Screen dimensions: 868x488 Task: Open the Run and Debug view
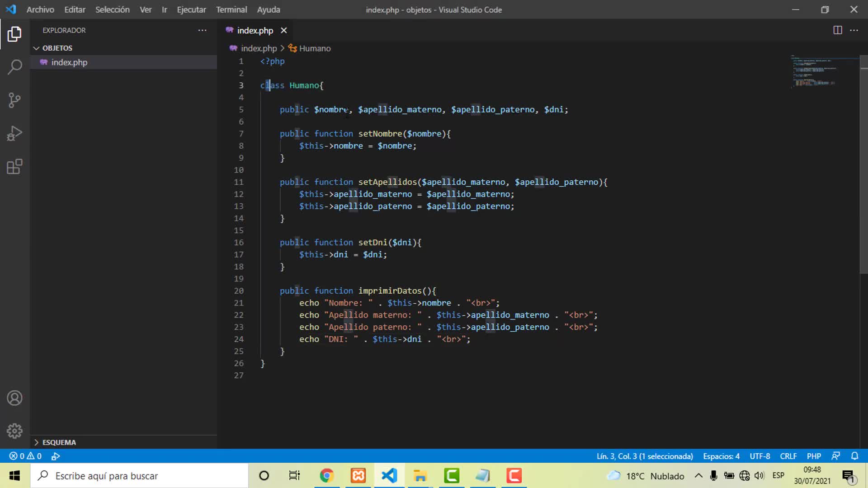[x=14, y=133]
